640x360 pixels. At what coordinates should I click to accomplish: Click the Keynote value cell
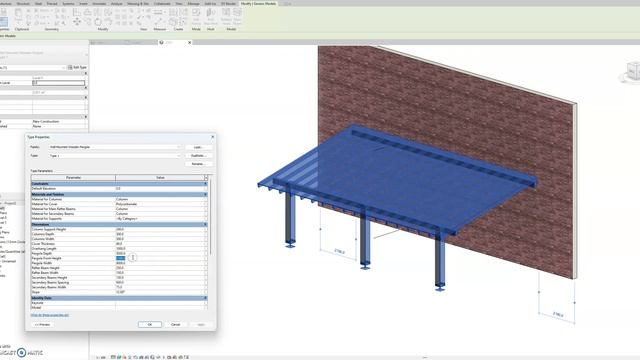click(159, 303)
